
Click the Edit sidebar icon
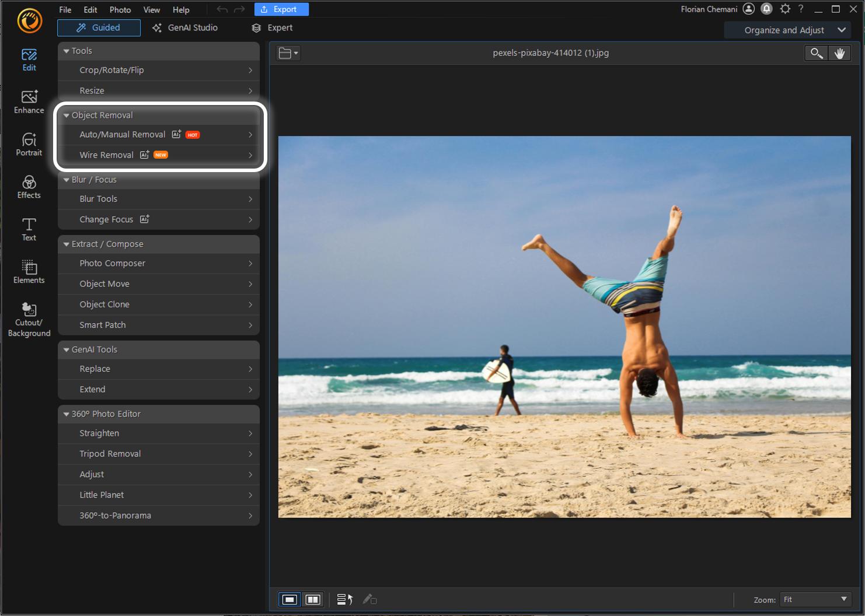[28, 59]
